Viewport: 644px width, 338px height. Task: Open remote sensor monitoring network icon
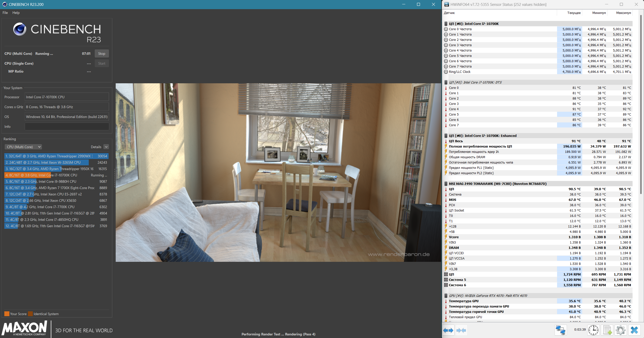click(560, 330)
